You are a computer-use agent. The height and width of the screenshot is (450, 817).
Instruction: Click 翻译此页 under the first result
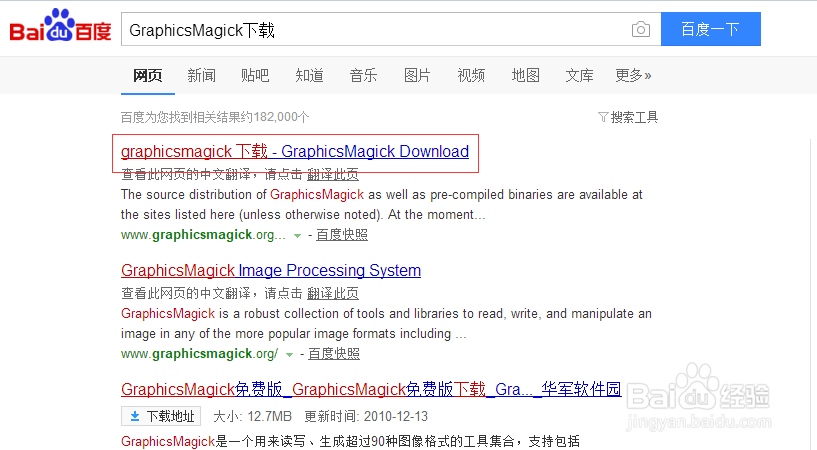[333, 174]
